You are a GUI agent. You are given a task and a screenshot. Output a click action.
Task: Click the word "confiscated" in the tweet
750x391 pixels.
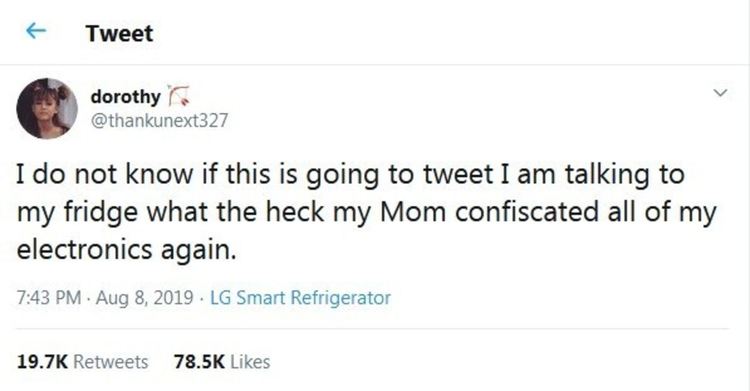point(527,212)
